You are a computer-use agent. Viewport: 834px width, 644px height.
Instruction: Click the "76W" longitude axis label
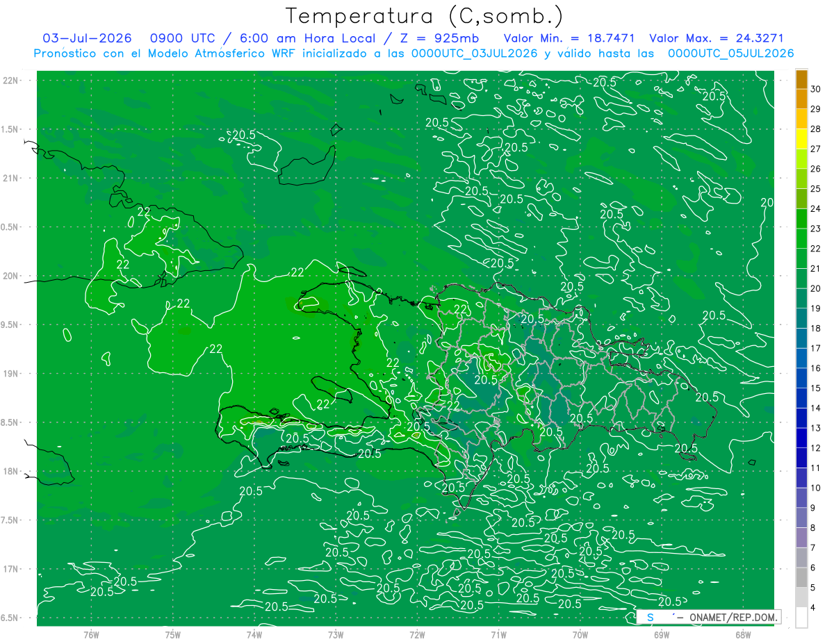coord(91,634)
